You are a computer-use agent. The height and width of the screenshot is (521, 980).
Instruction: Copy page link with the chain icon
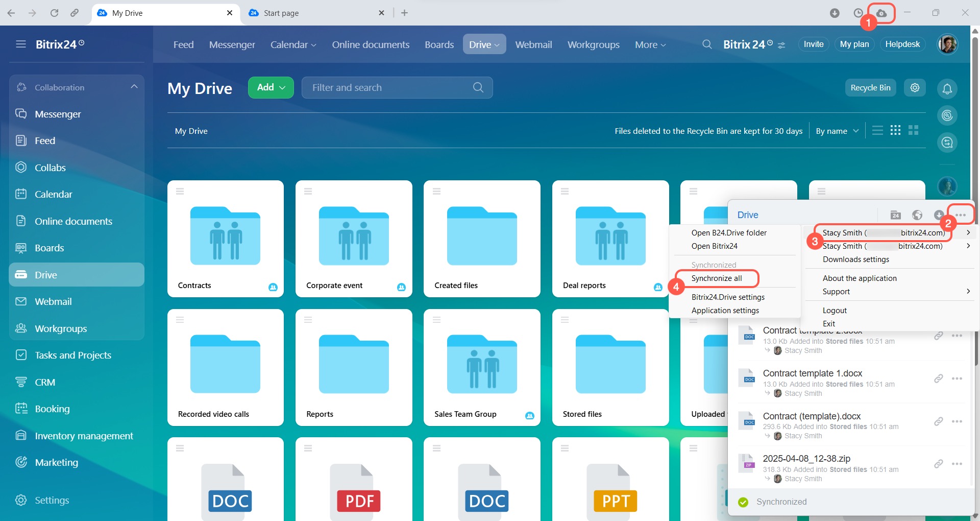75,13
